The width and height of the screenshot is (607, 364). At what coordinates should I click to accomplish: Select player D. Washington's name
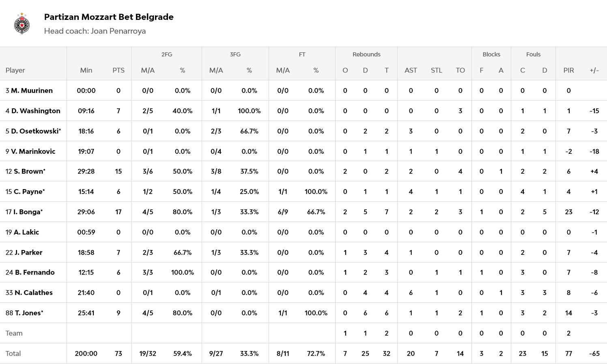coord(36,111)
